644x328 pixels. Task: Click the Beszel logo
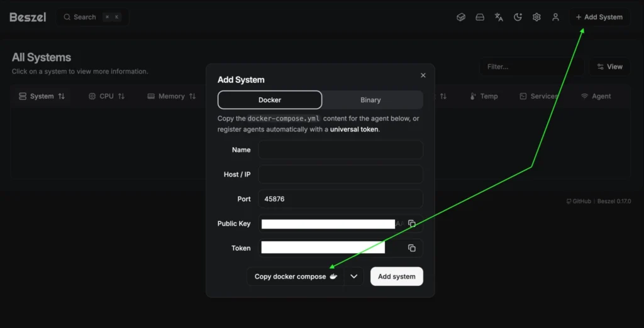tap(28, 17)
